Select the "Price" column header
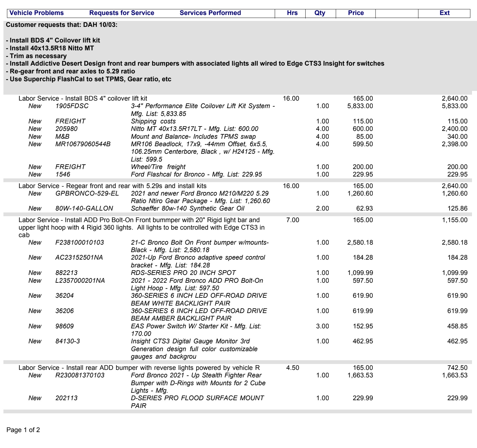Viewport: 477px width, 448px height. click(x=356, y=13)
